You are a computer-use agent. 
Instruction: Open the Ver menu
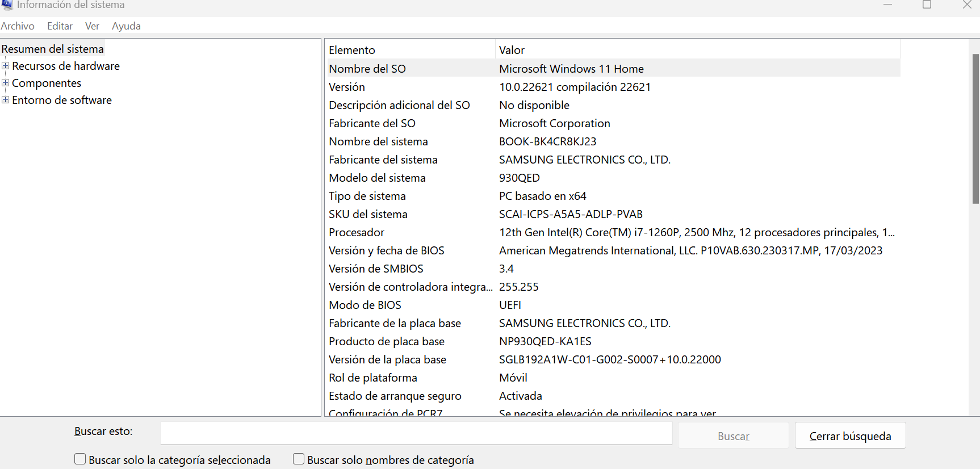pos(92,26)
